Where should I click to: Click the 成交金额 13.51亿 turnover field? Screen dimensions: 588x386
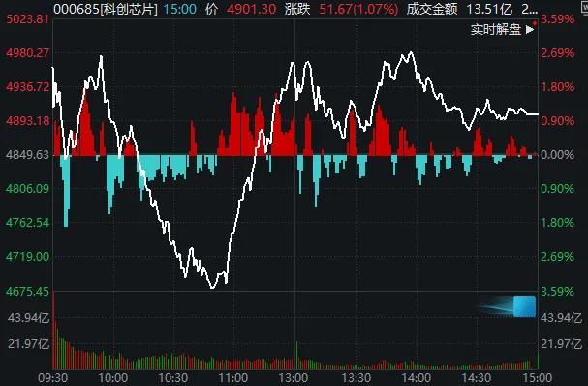point(459,9)
